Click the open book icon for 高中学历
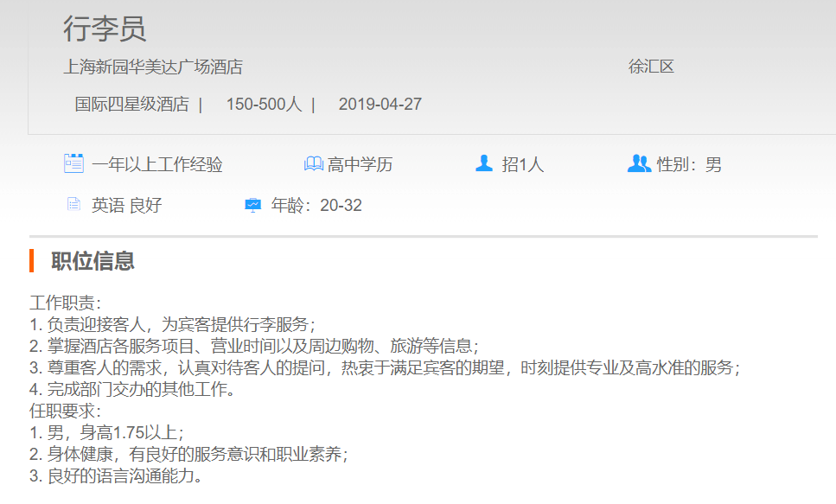The height and width of the screenshot is (504, 836). 313,163
